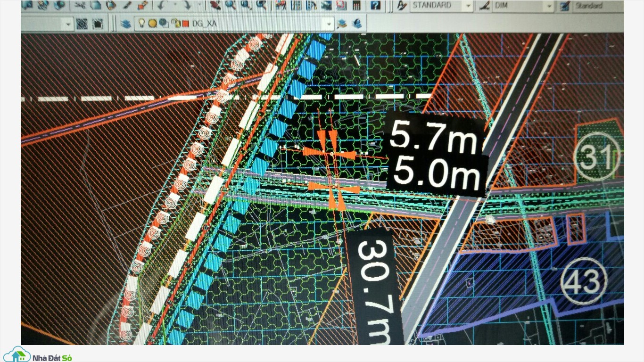Open the Tool Palettes window icon
This screenshot has width=644, height=362.
tap(311, 5)
